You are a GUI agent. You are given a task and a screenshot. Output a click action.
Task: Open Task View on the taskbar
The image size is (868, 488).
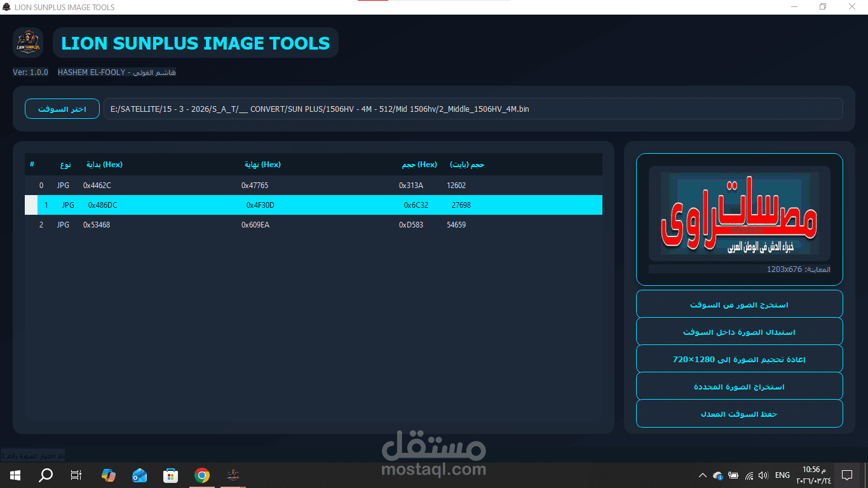[x=76, y=475]
